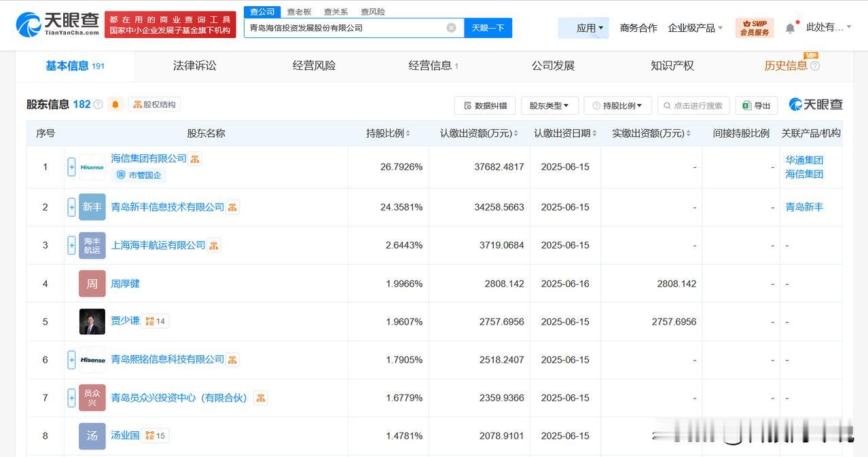Switch to 经营信息 tab
The width and height of the screenshot is (868, 457).
(433, 66)
